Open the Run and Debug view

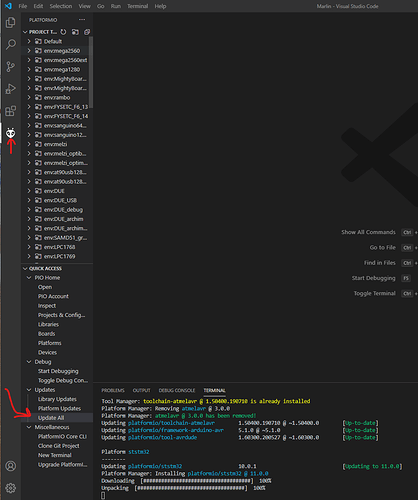11,89
